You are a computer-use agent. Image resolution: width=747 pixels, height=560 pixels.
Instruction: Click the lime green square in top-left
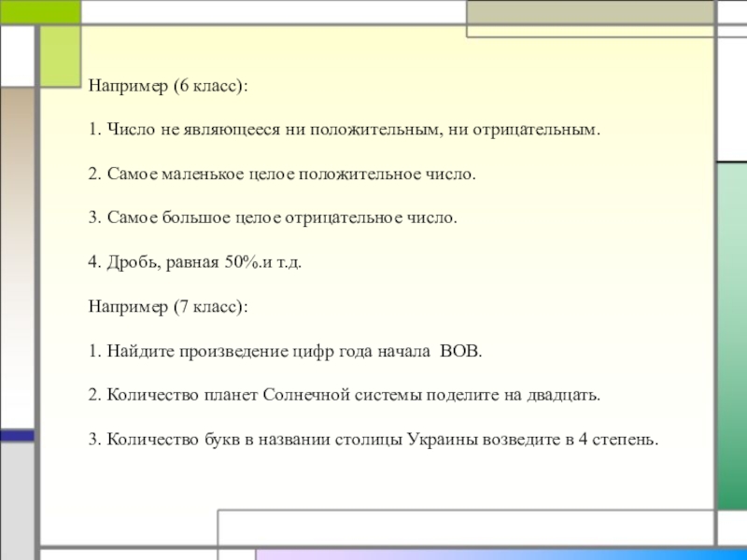click(59, 56)
